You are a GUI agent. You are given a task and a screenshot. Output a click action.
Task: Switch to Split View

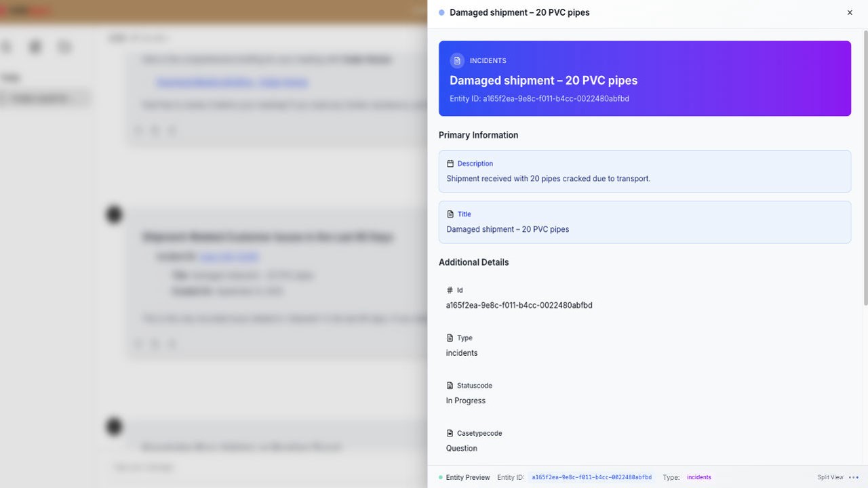pyautogui.click(x=830, y=477)
